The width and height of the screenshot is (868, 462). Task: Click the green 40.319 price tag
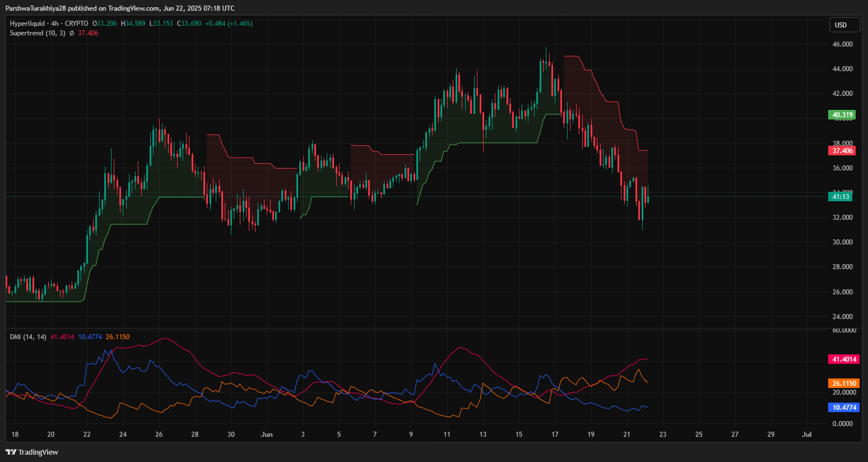click(842, 115)
